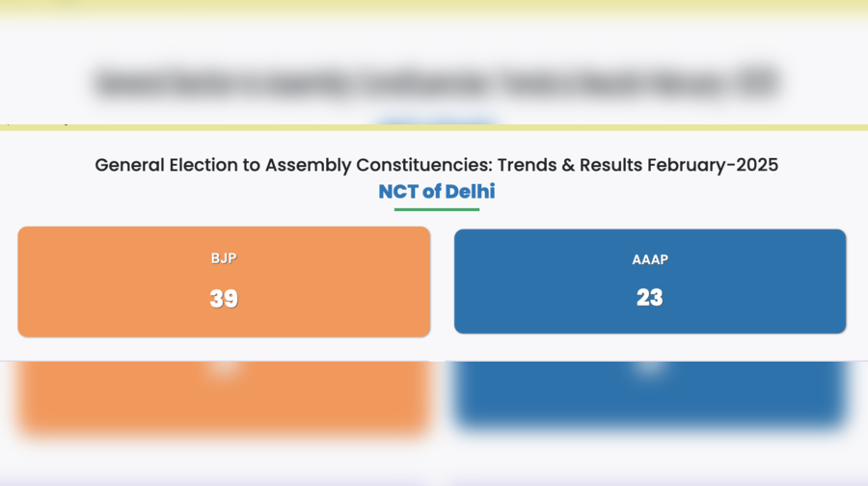This screenshot has width=868, height=486.
Task: Click the white number on the blurred orange card
Action: coord(224,368)
